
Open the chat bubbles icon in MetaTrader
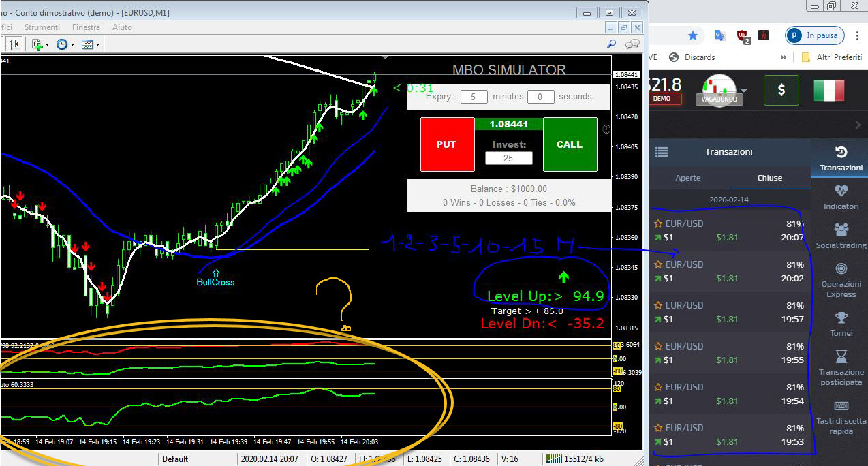coord(633,44)
